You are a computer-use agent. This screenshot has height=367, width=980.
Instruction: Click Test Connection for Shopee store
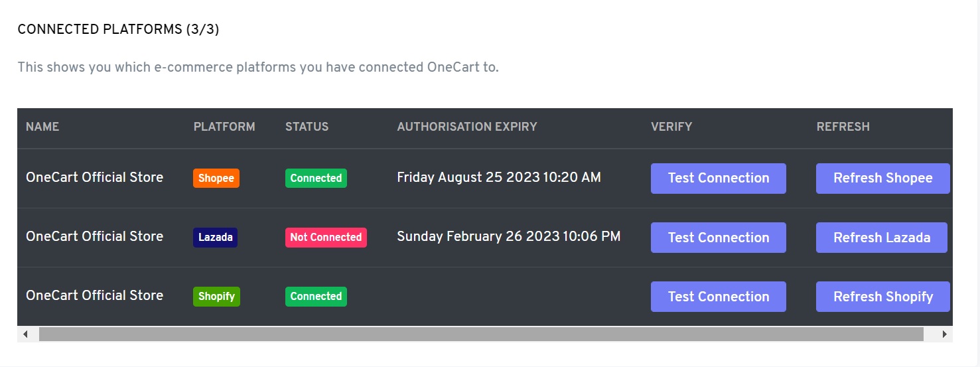[718, 179]
